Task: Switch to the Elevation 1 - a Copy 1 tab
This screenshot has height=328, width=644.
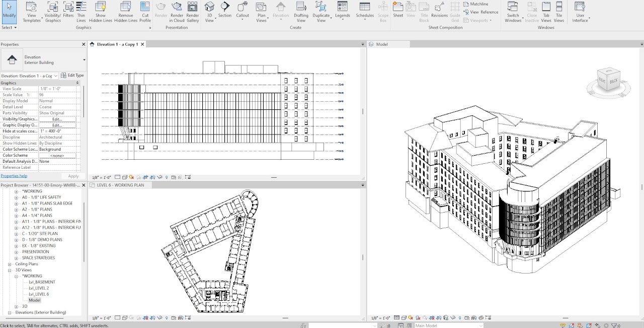Action: coord(117,44)
